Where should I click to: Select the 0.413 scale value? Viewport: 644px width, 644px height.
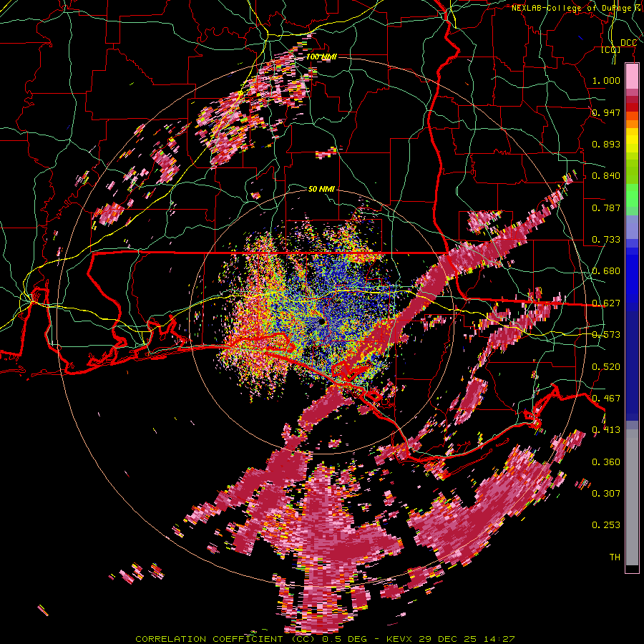coord(606,430)
